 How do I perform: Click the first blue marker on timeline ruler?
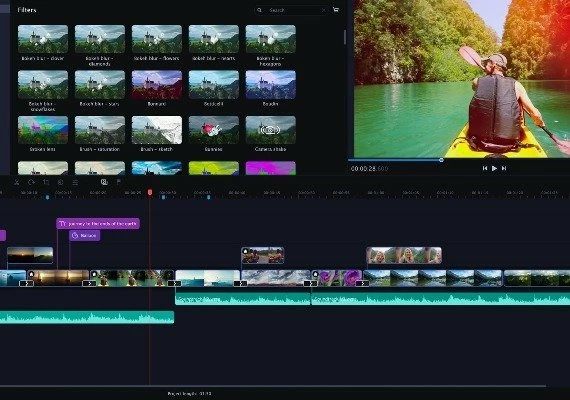(x=47, y=197)
